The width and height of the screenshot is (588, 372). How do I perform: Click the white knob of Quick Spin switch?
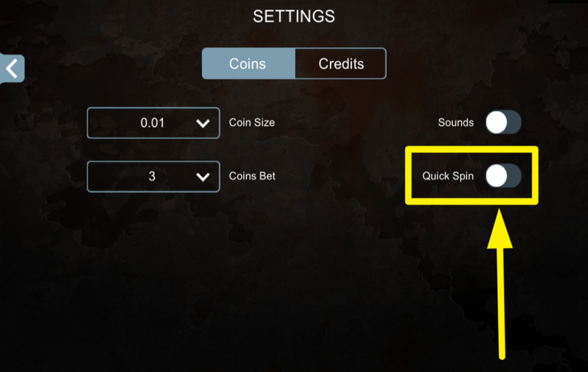click(x=497, y=176)
